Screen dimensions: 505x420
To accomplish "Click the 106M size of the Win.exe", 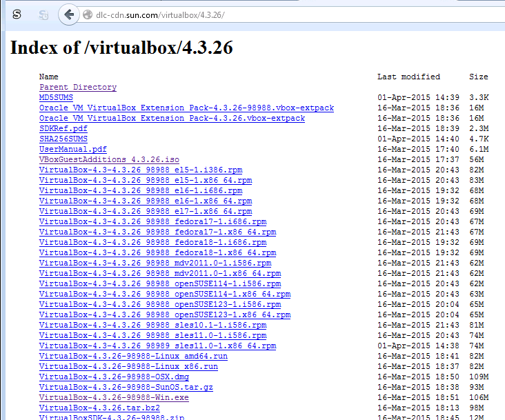I will coord(479,397).
